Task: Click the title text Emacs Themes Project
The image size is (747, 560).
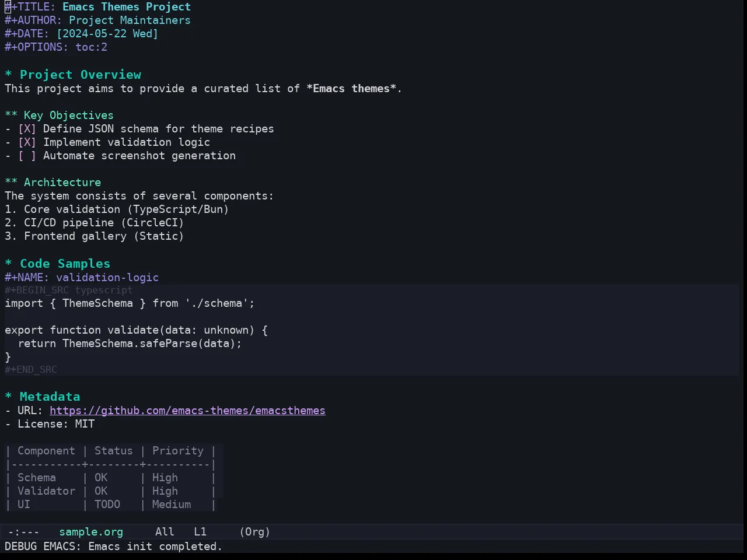Action: (127, 7)
